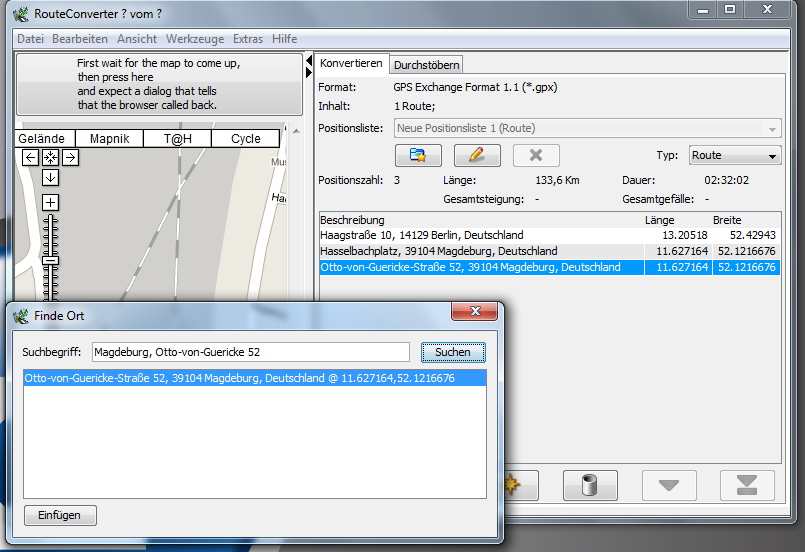This screenshot has width=805, height=552.
Task: Switch map to Gelände view
Action: tap(41, 139)
